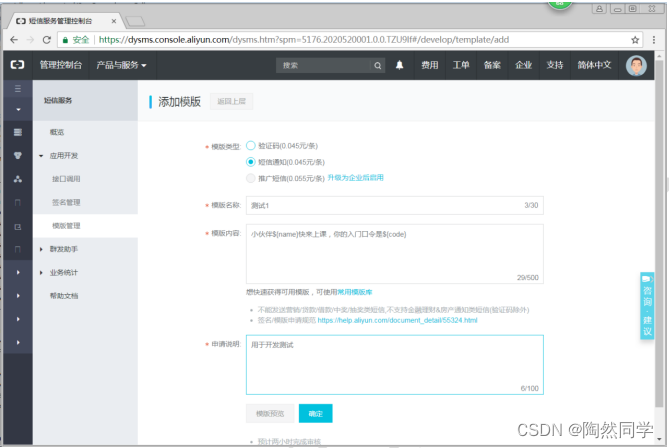
Task: Open the 产品与服务 dropdown
Action: [x=121, y=65]
